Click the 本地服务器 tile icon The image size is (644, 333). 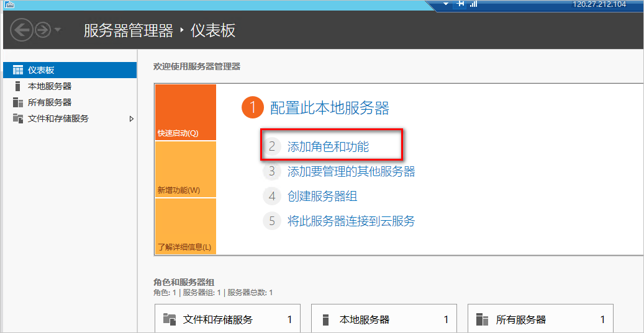point(326,319)
